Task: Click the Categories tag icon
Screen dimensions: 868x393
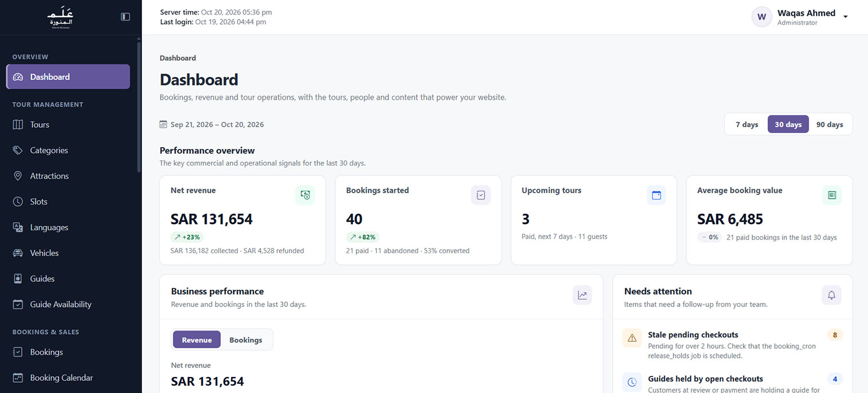Action: (x=18, y=150)
